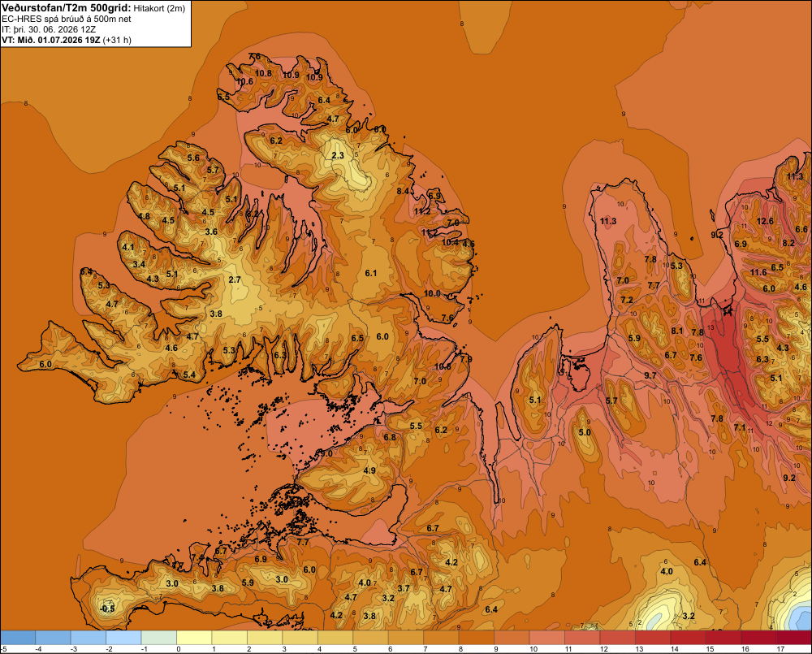Select the 7.4 temperature value

197,557
